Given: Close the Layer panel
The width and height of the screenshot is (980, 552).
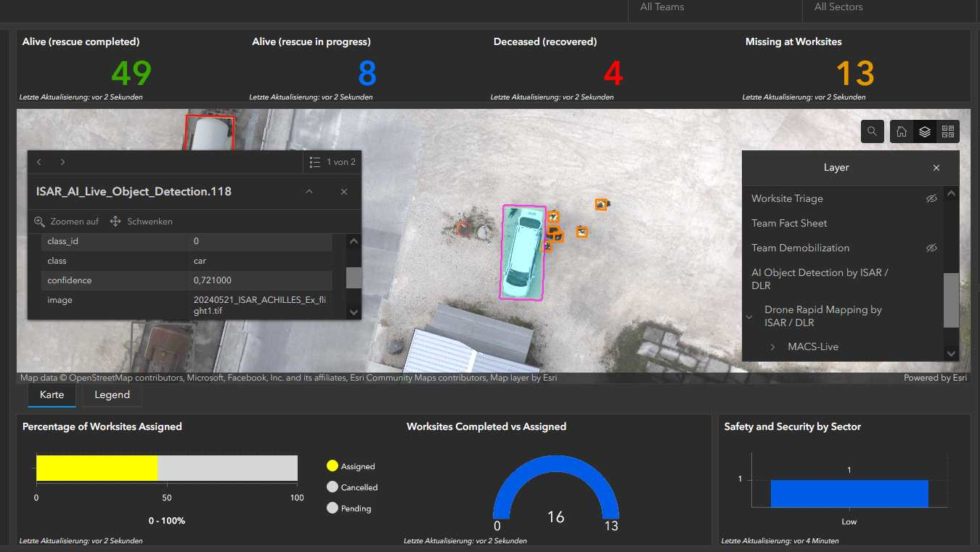Looking at the screenshot, I should coord(936,168).
